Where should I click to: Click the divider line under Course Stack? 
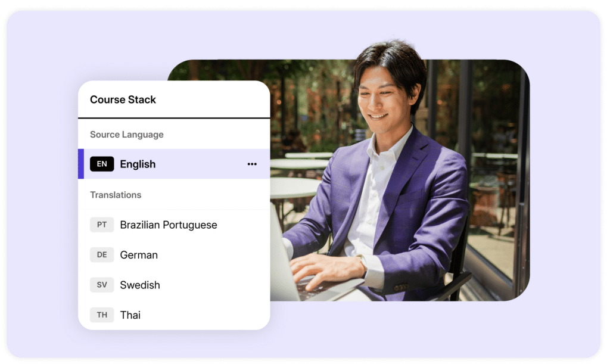pyautogui.click(x=174, y=118)
